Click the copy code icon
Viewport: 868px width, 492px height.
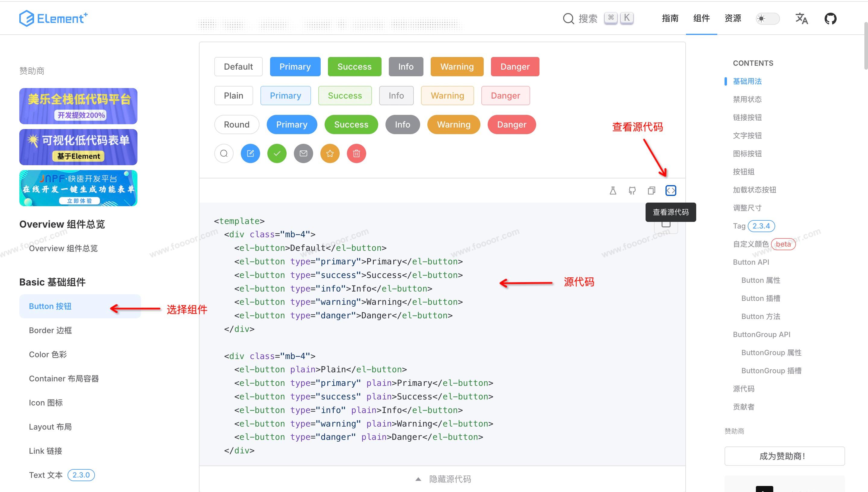651,191
